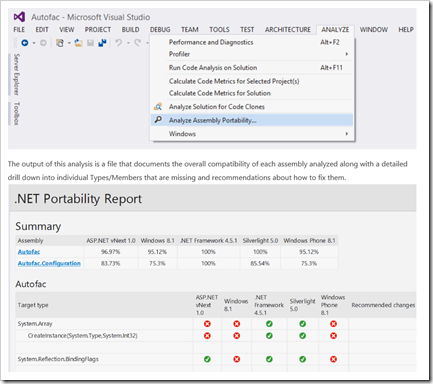Viewport: 433px width, 384px height.
Task: Open the DEBUG menu
Action: click(x=160, y=30)
